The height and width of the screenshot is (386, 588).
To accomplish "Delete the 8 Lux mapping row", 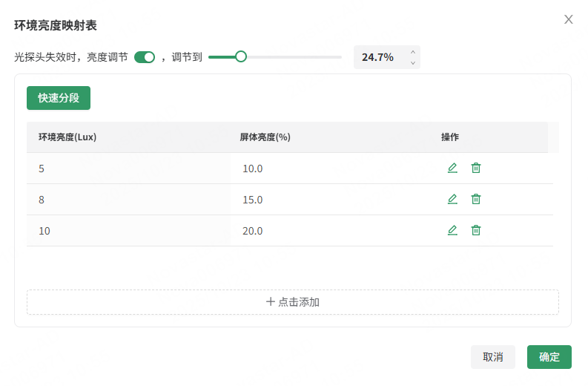I will tap(476, 199).
